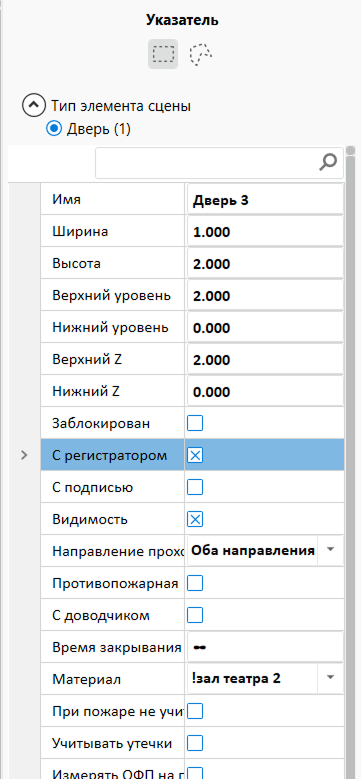
Task: Select the Нижний Z property label
Action: coord(86,392)
